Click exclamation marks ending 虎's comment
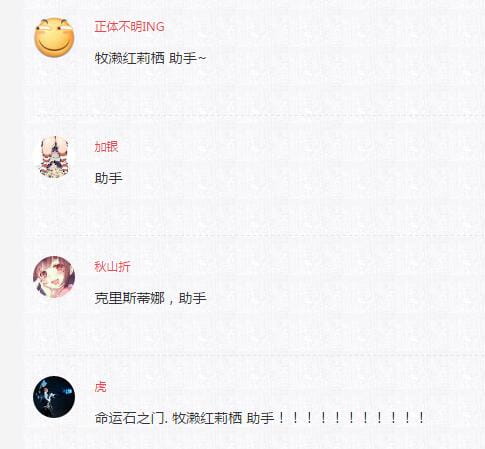This screenshot has width=485, height=449. pos(350,418)
